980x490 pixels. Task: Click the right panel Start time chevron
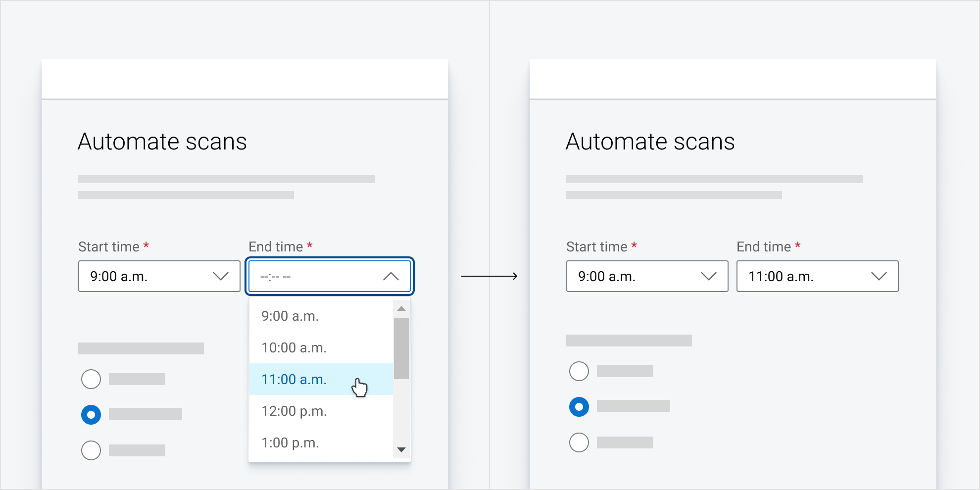[x=708, y=276]
